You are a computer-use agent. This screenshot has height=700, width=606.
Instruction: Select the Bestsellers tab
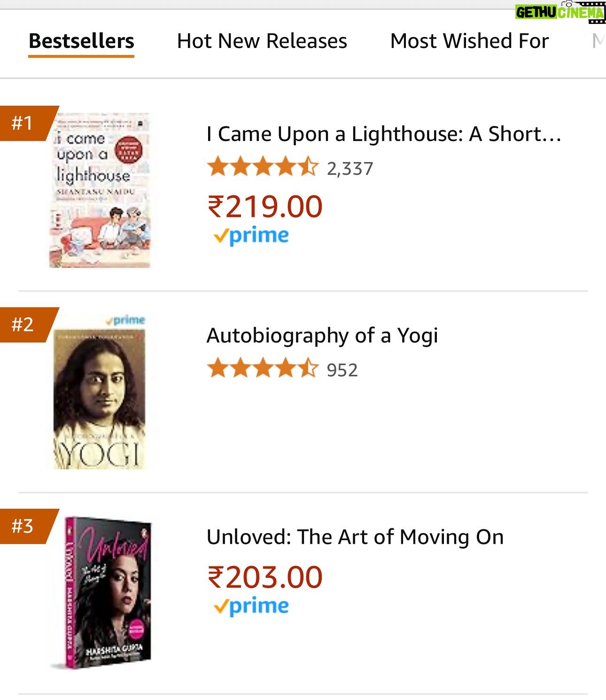click(81, 41)
